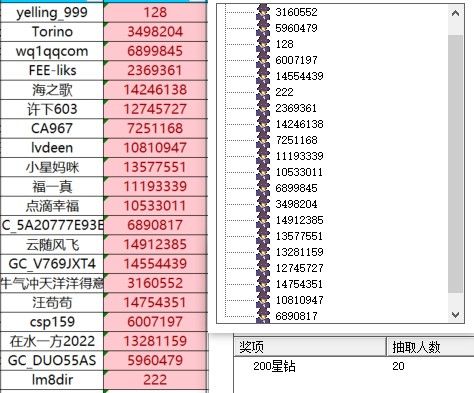Select tree entry 7251168 in winner list

(296, 140)
